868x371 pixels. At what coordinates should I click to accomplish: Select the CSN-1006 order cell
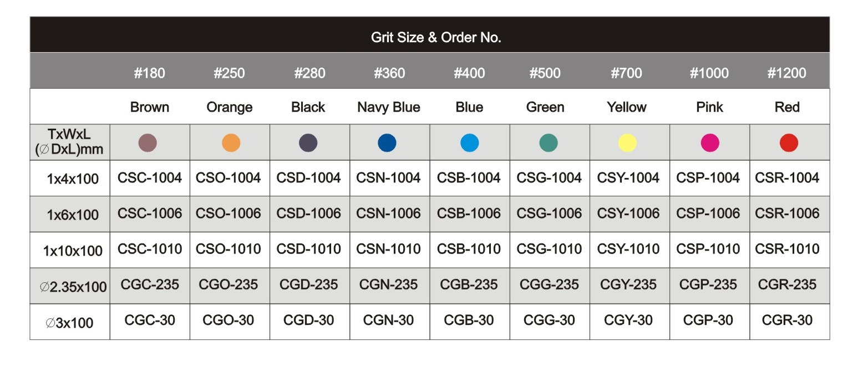tap(389, 214)
